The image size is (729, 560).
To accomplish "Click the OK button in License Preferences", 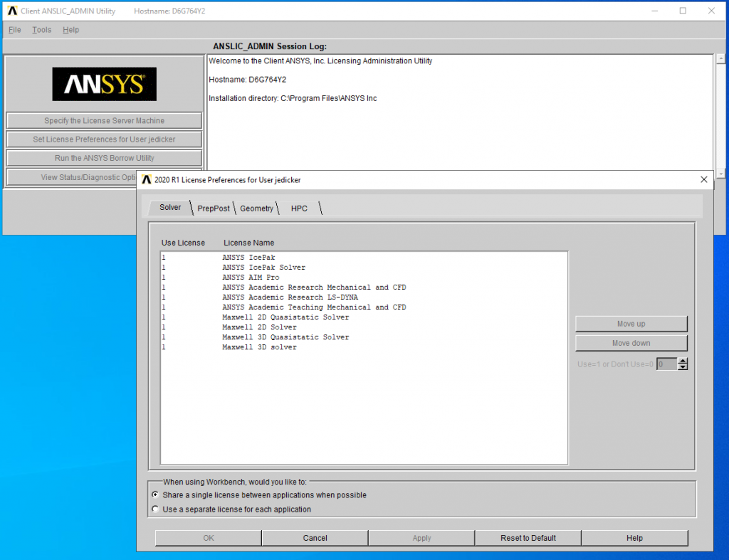I will click(209, 538).
